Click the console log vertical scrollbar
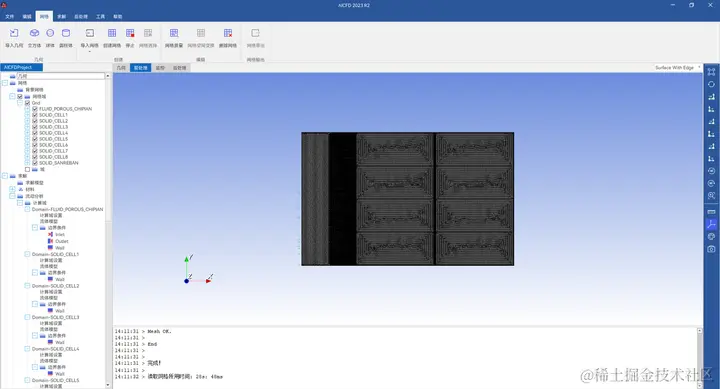720x389 pixels. tap(699, 357)
